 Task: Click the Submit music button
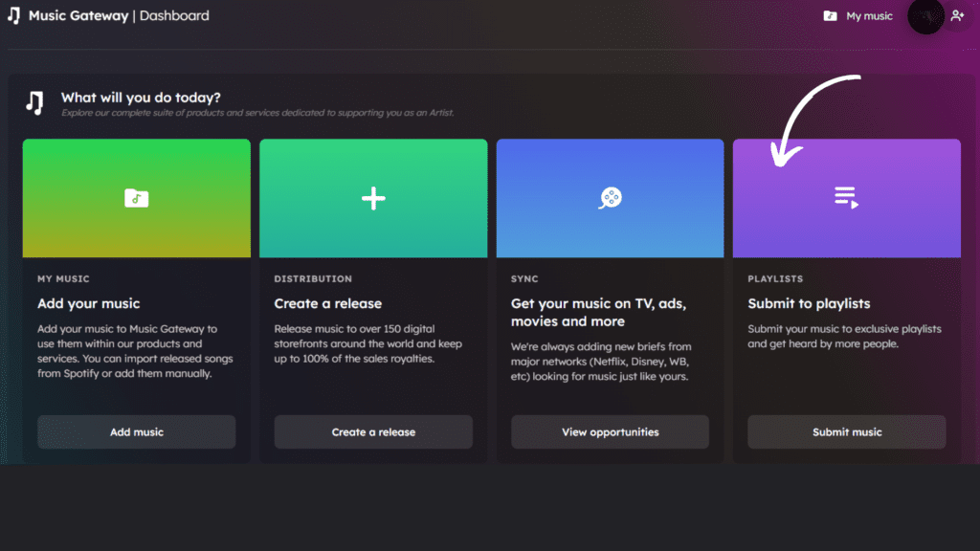click(847, 431)
